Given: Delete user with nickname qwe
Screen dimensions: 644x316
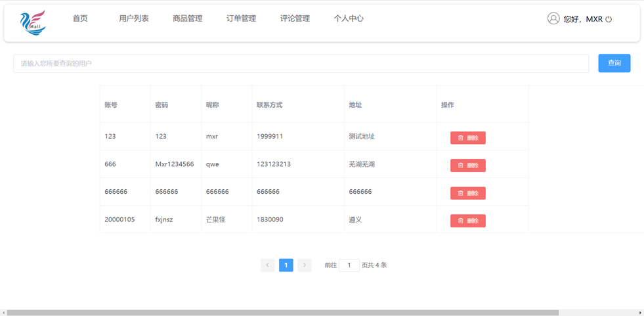Looking at the screenshot, I should click(x=468, y=165).
